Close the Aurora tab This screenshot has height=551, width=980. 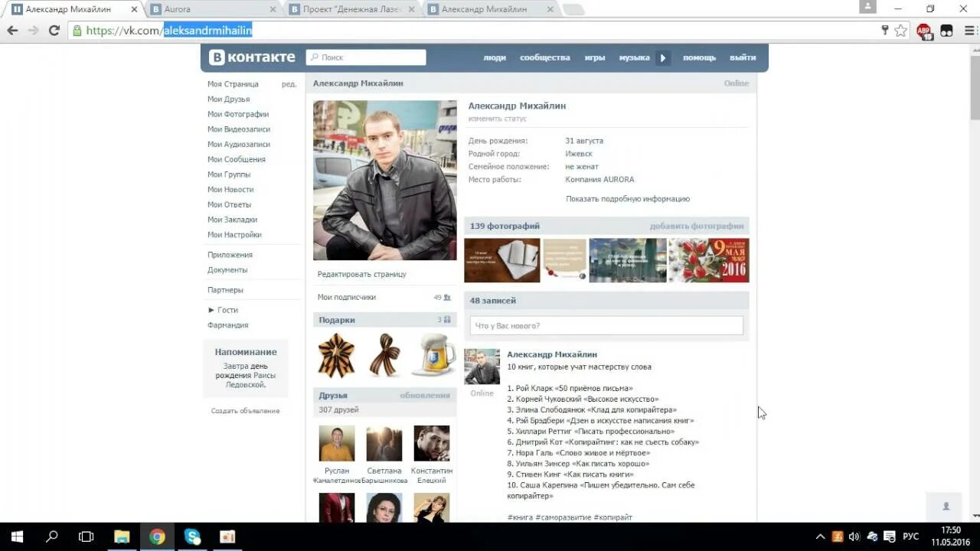(x=273, y=9)
